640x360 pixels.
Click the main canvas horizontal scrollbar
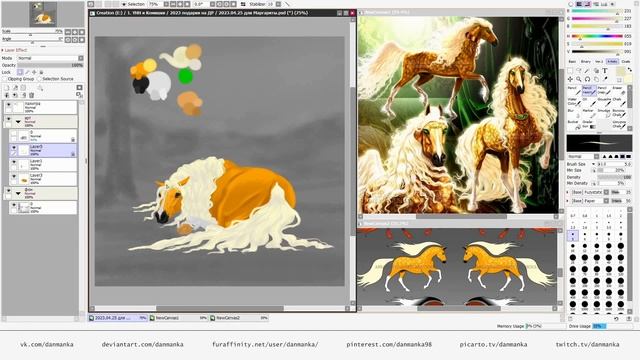click(220, 309)
